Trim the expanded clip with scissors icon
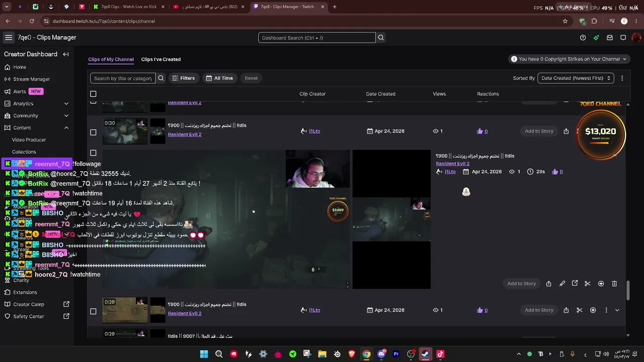Image resolution: width=644 pixels, height=362 pixels. pyautogui.click(x=587, y=284)
